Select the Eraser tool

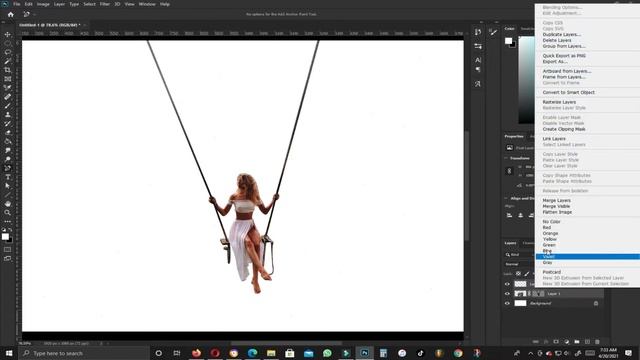tap(7, 132)
